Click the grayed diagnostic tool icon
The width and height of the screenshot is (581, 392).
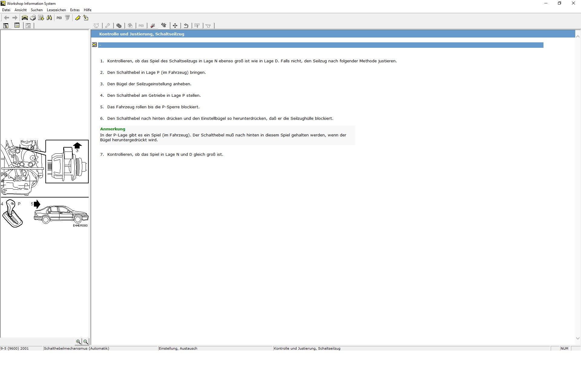pos(67,18)
